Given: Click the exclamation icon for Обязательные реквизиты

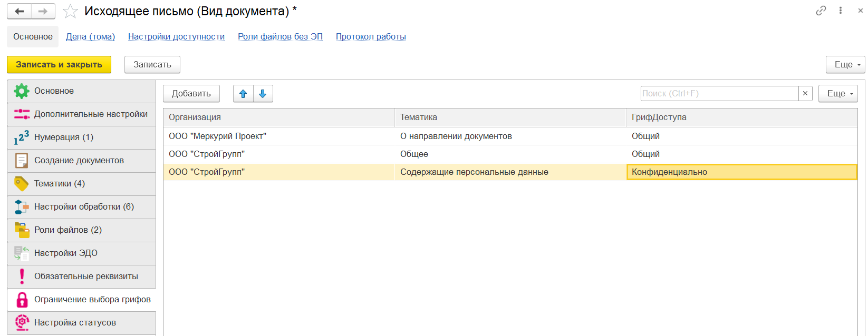Looking at the screenshot, I should point(22,276).
